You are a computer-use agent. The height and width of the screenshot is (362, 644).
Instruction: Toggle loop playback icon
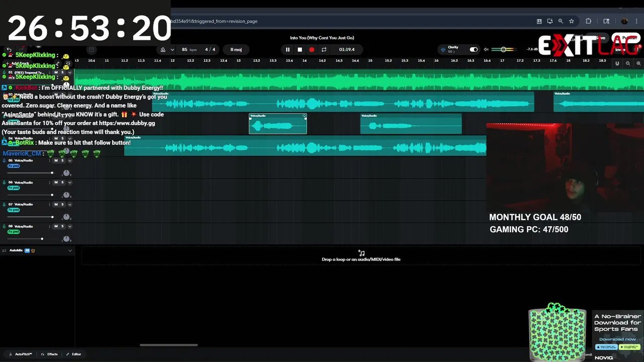pyautogui.click(x=324, y=49)
